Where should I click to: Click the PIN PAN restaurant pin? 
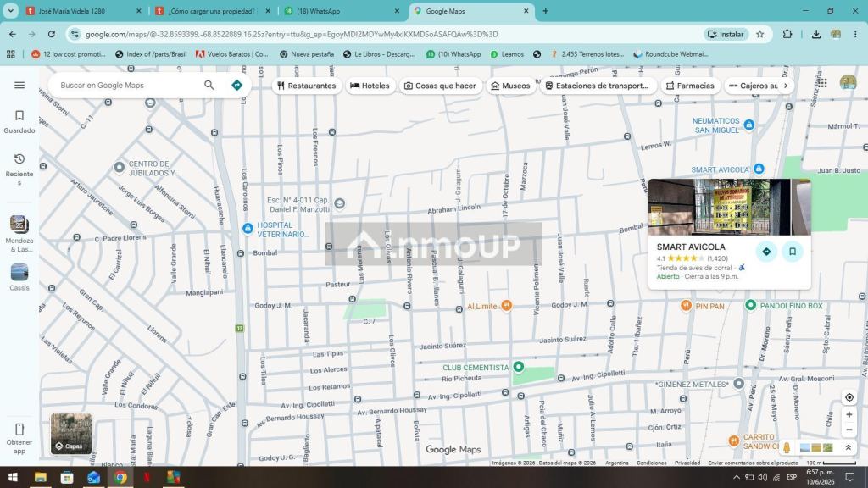tap(686, 305)
